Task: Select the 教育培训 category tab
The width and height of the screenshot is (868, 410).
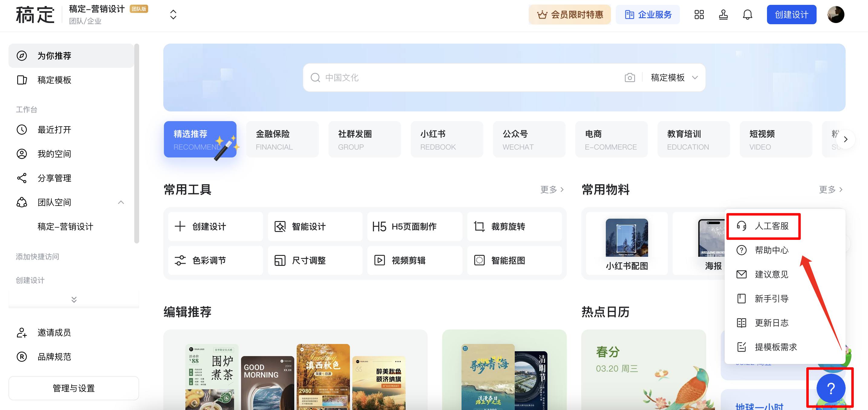Action: pyautogui.click(x=693, y=139)
